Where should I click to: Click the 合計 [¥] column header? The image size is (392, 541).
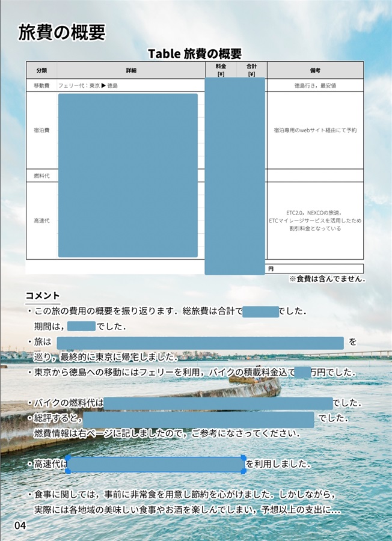click(x=251, y=70)
